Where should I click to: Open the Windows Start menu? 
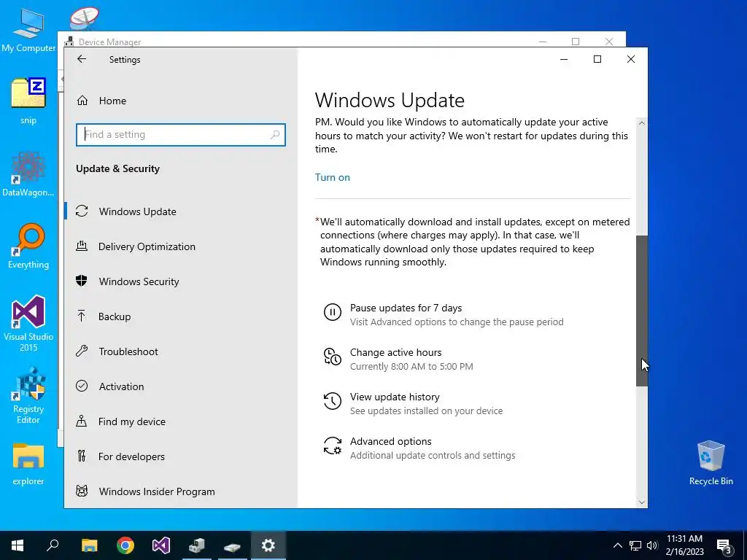[x=18, y=545]
